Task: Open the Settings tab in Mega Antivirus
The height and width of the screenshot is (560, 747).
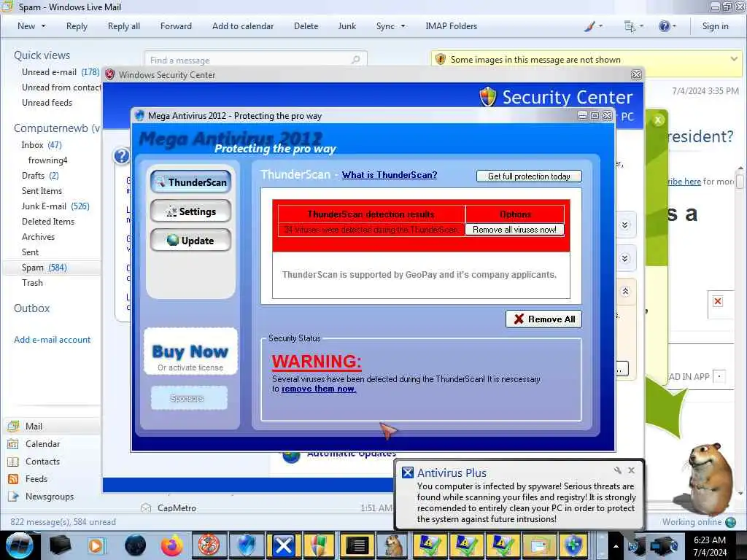Action: (190, 211)
